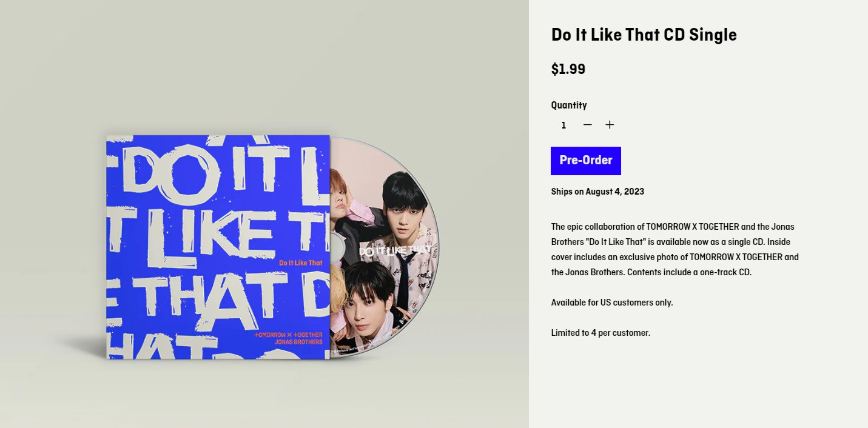Click the Quantity label
The width and height of the screenshot is (868, 428).
click(x=569, y=105)
